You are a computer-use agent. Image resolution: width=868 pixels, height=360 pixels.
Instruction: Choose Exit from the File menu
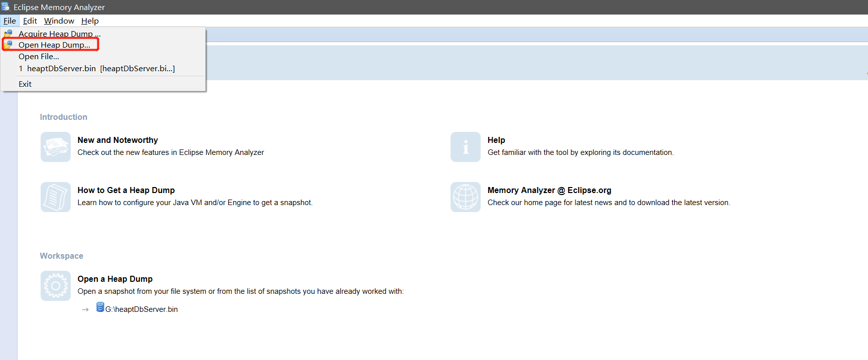(x=103, y=84)
